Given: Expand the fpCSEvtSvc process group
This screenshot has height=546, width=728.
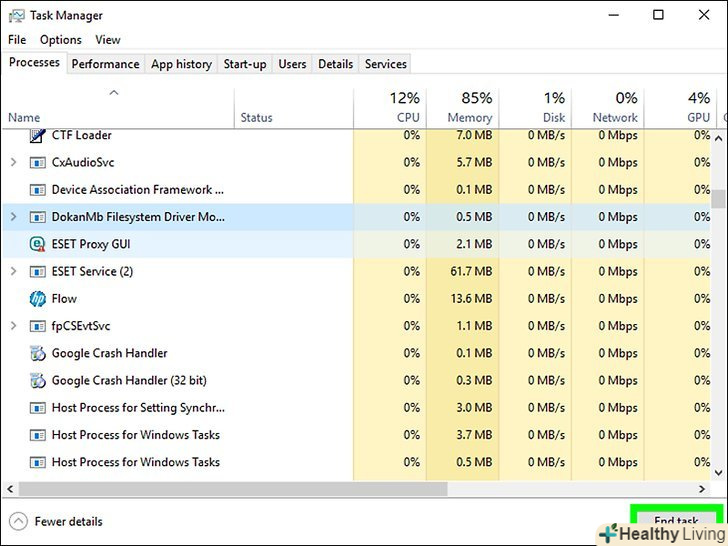Looking at the screenshot, I should click(x=13, y=326).
